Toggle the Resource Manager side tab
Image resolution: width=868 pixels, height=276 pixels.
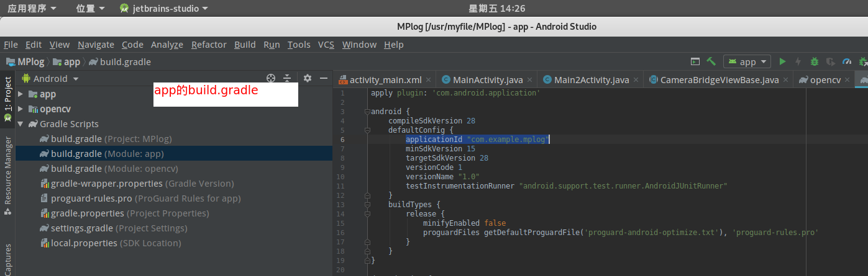(x=7, y=176)
